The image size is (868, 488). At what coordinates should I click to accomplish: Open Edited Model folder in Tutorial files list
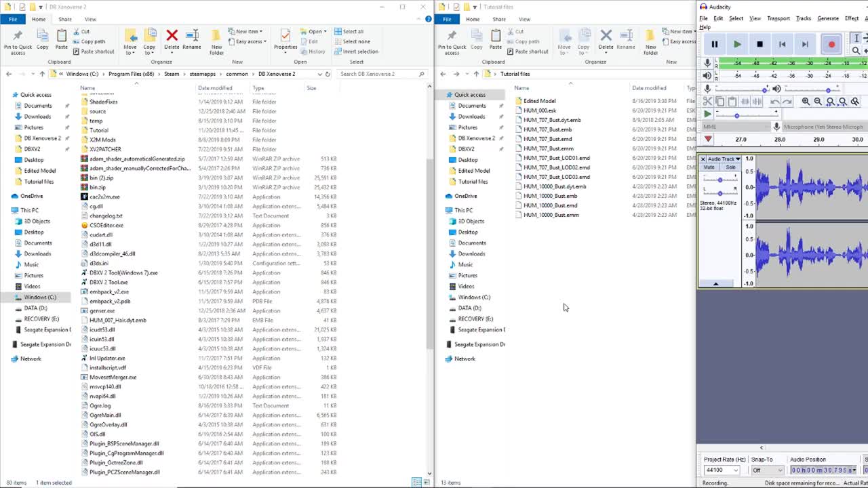pos(539,101)
